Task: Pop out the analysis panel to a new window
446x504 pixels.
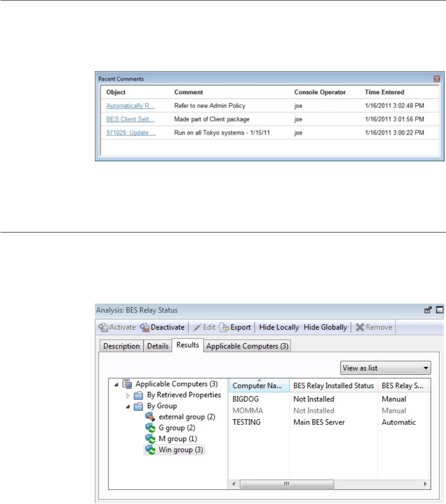Action: click(428, 310)
